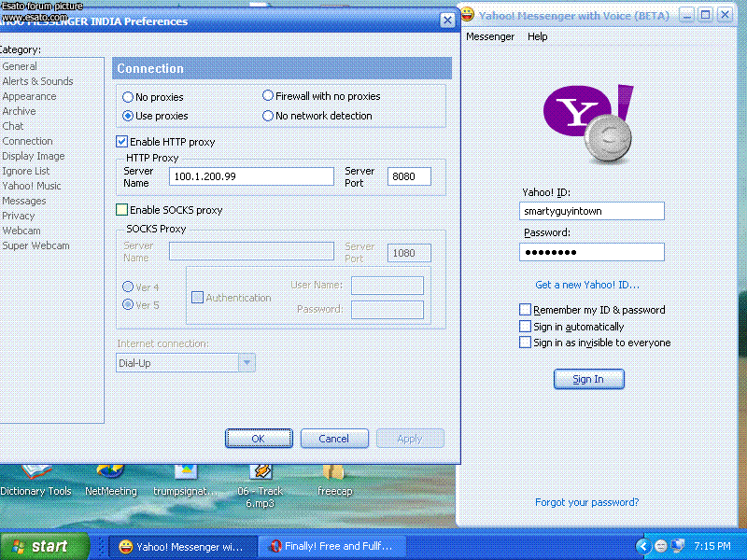The width and height of the screenshot is (747, 560).
Task: Select the Yahoo! Music category
Action: click(32, 186)
